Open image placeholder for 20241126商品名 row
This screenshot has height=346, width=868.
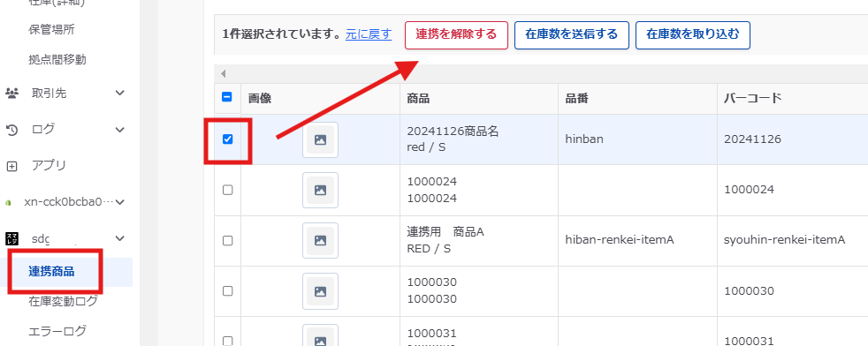coord(320,139)
